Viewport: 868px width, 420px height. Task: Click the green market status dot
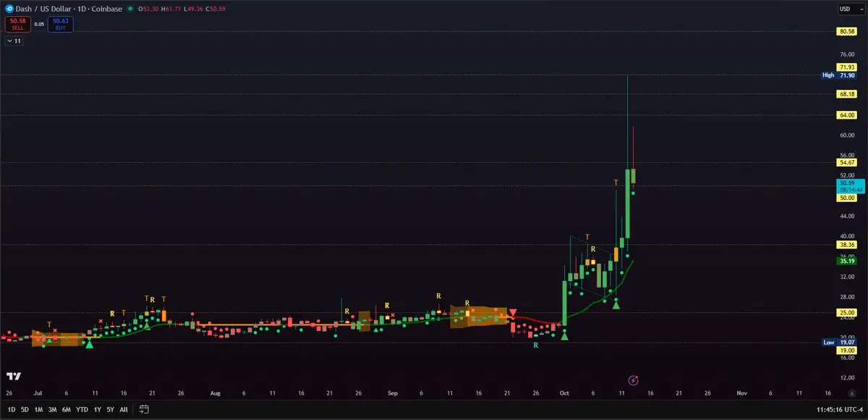[x=129, y=9]
